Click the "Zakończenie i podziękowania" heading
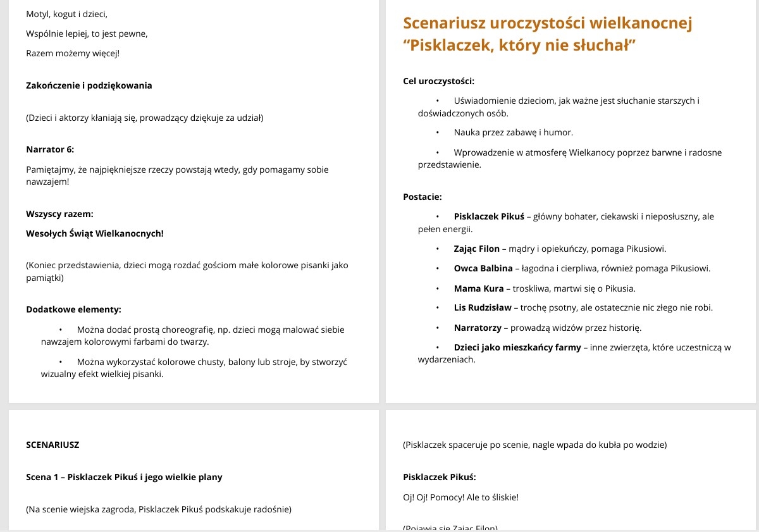759x532 pixels. [x=89, y=85]
